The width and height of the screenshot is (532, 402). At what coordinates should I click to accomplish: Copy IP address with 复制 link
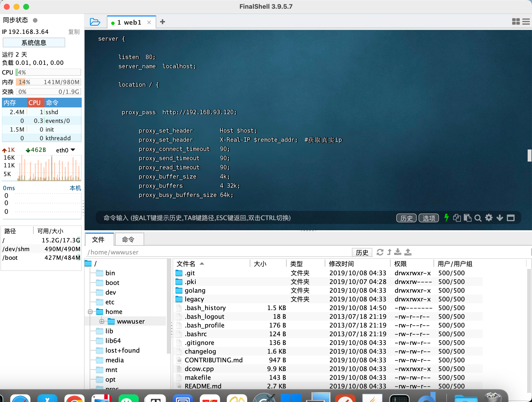(74, 32)
